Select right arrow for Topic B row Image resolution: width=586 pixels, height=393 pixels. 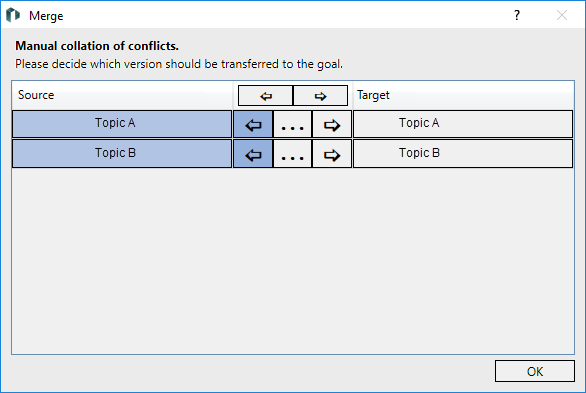[332, 154]
